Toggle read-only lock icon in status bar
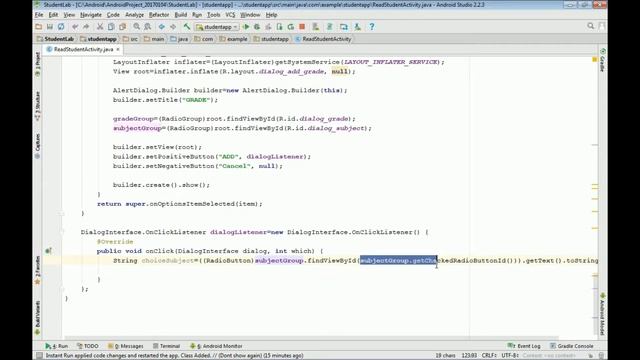This screenshot has width=640, height=360. pyautogui.click(x=591, y=356)
